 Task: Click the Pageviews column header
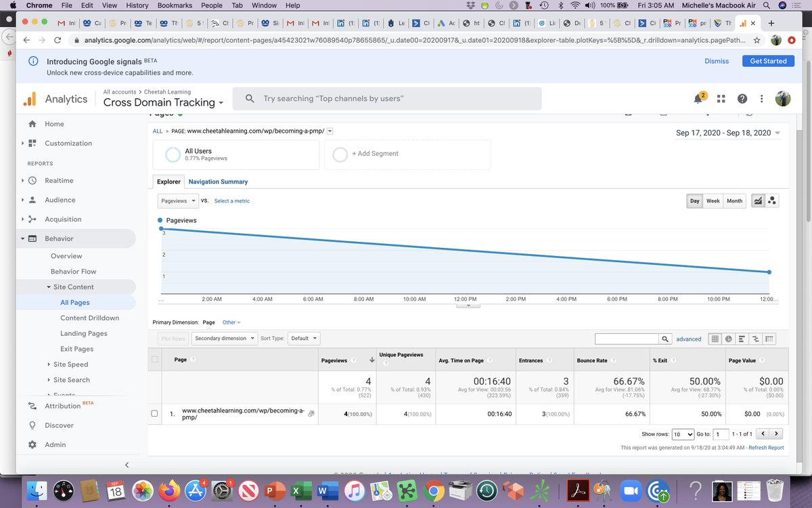click(334, 360)
